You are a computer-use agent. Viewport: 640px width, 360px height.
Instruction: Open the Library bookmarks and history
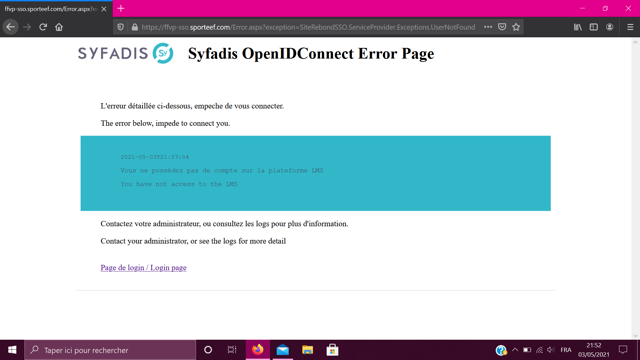[x=578, y=27]
